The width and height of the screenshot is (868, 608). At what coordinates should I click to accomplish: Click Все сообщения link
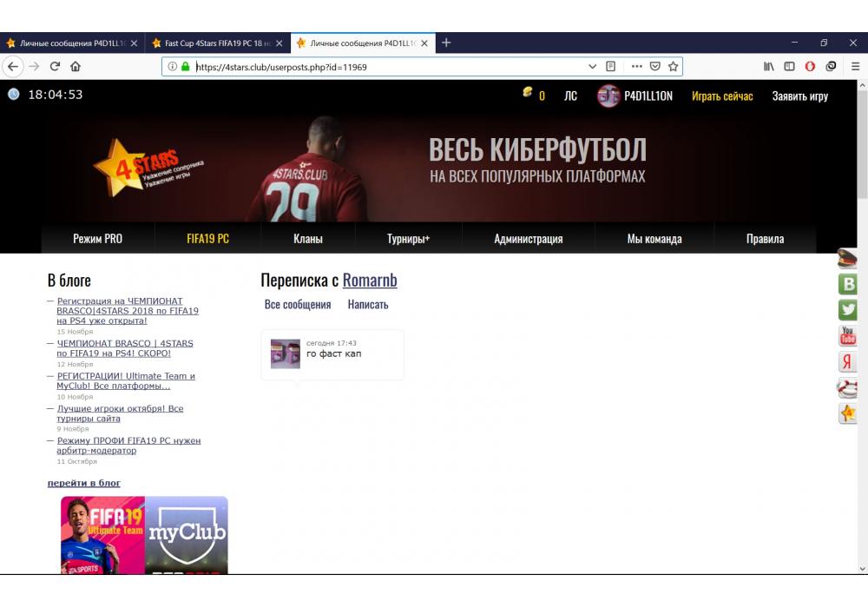[x=297, y=305]
